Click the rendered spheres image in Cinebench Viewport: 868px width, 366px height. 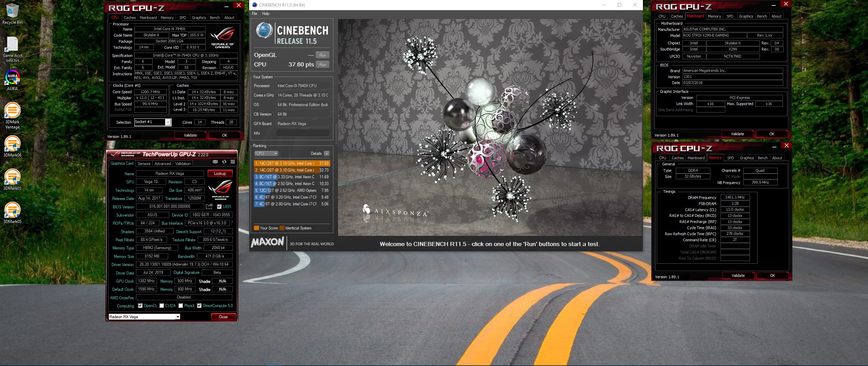tap(490, 127)
